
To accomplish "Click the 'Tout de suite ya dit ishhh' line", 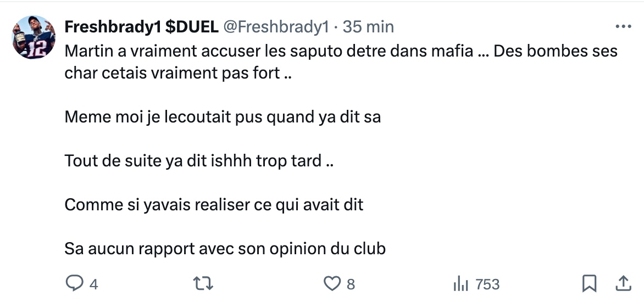I will pos(199,161).
